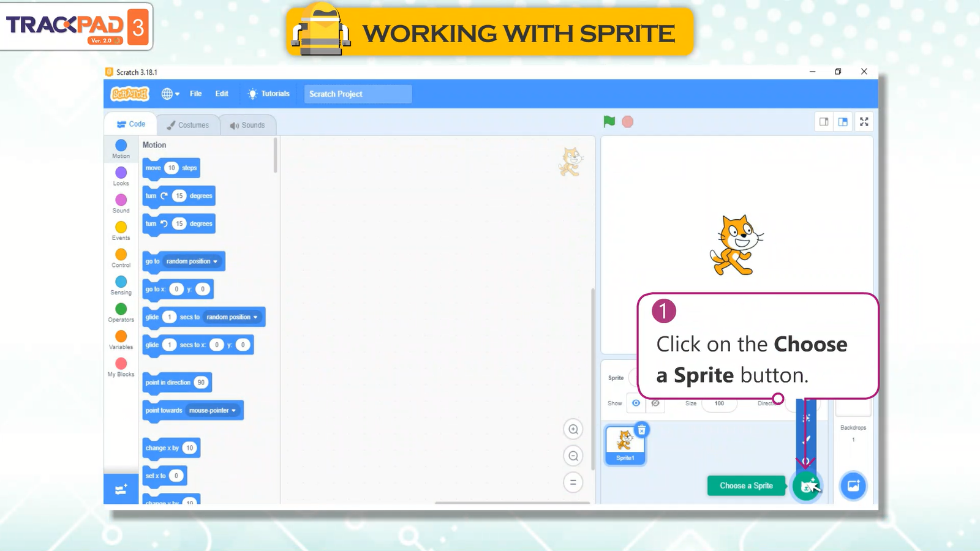The width and height of the screenshot is (980, 551).
Task: Click the set x to 0 block
Action: pos(164,476)
